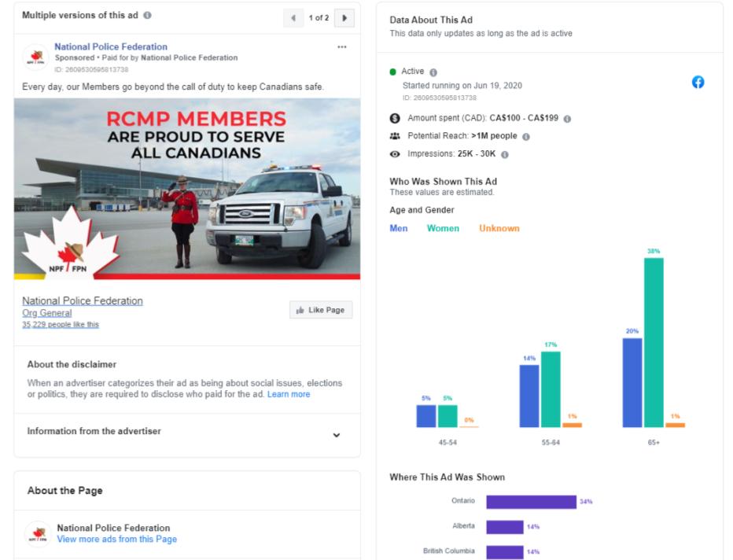The width and height of the screenshot is (733, 560).
Task: Click the '25K - 30K' impressions value
Action: click(477, 154)
